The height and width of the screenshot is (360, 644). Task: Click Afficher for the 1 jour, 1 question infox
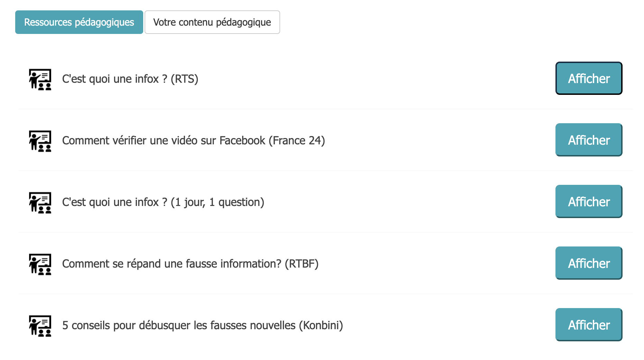pyautogui.click(x=589, y=201)
